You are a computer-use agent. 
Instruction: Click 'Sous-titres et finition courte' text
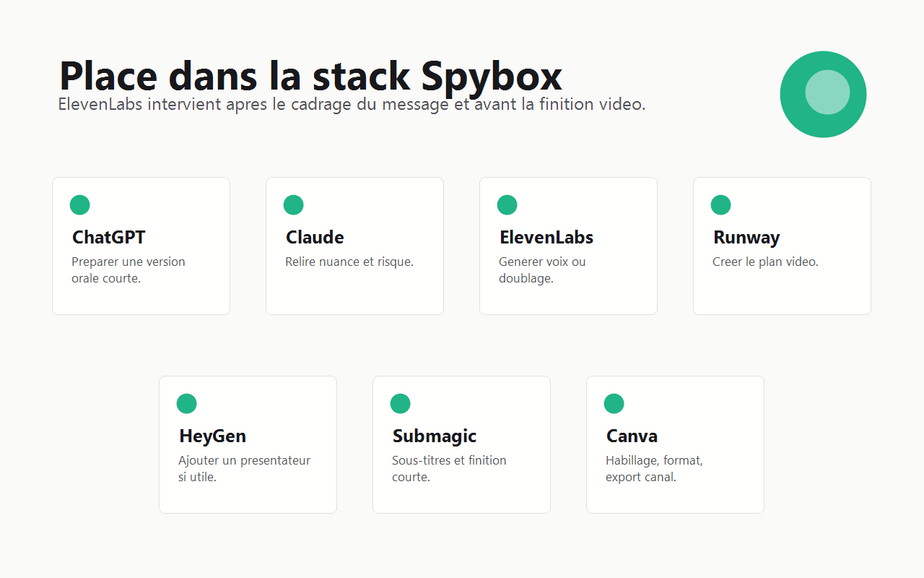449,468
